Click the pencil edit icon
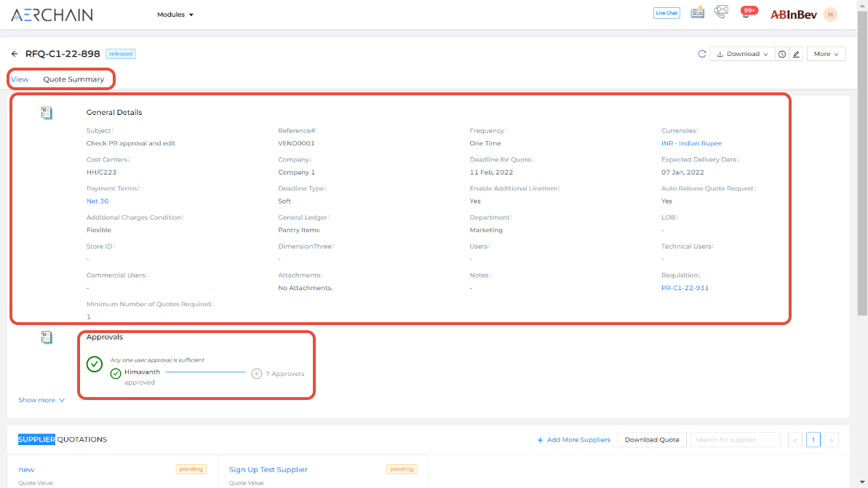Image resolution: width=868 pixels, height=488 pixels. (x=796, y=54)
